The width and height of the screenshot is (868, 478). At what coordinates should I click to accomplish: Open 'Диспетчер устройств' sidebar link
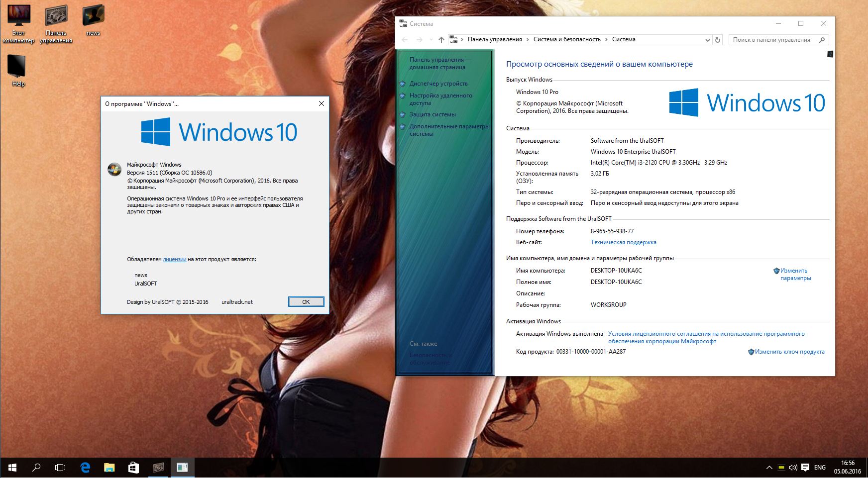click(x=438, y=84)
